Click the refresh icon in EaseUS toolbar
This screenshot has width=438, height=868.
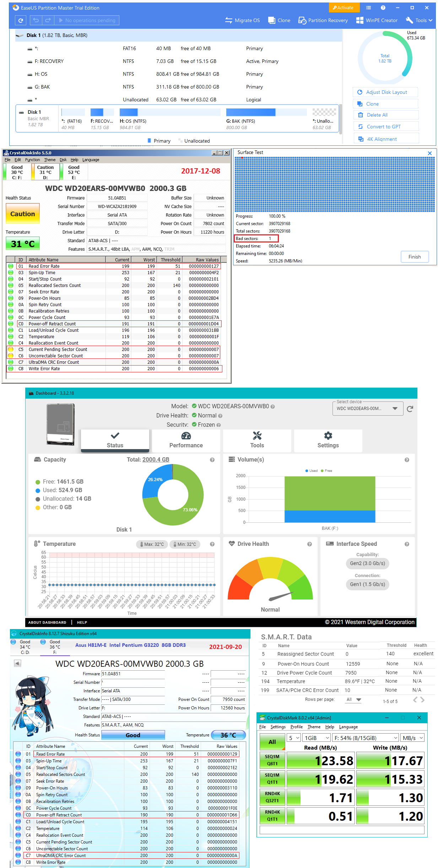coord(21,20)
